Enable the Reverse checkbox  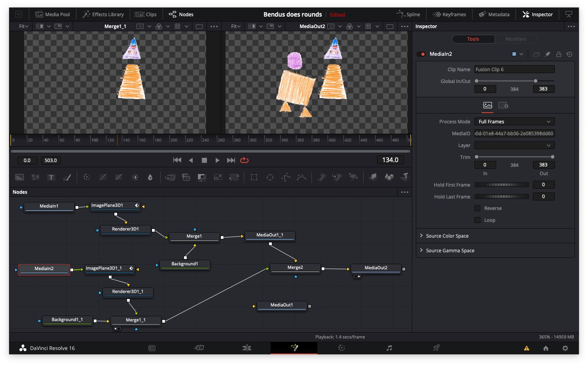coord(477,208)
